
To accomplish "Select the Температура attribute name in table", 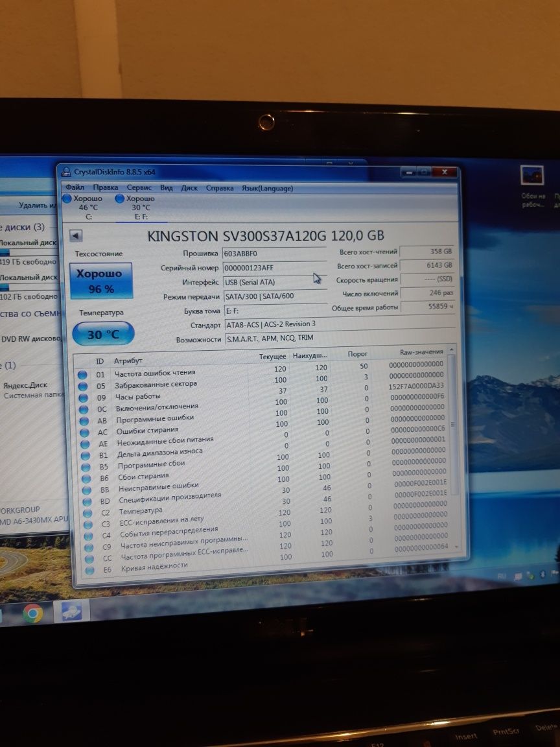I will click(141, 511).
